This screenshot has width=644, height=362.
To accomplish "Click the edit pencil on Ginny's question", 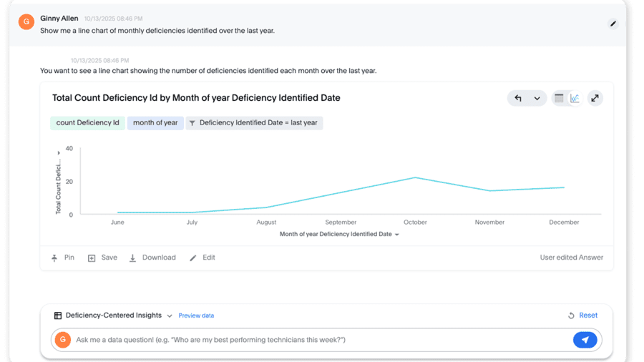I will click(x=613, y=24).
